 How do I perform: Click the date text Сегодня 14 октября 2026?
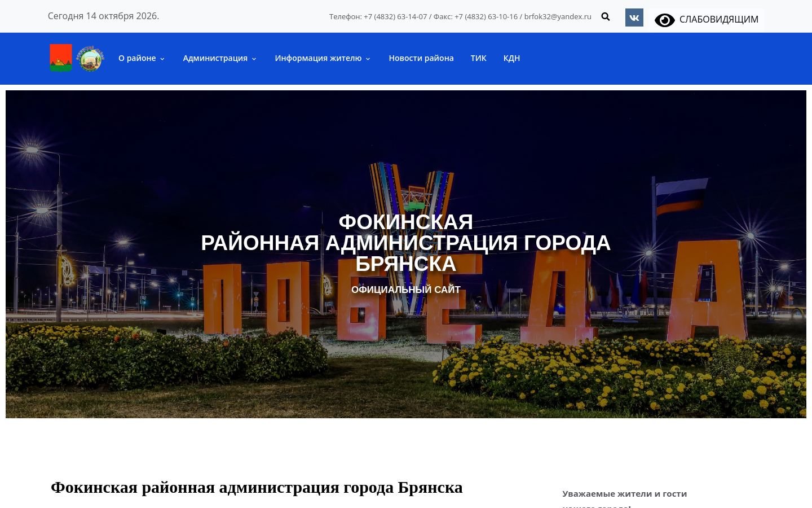pyautogui.click(x=103, y=16)
